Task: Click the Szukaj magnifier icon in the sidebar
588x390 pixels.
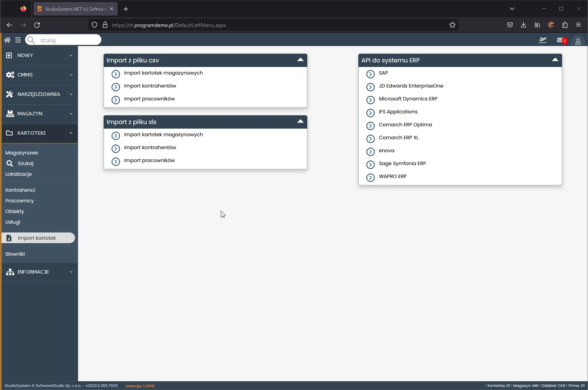Action: point(10,163)
